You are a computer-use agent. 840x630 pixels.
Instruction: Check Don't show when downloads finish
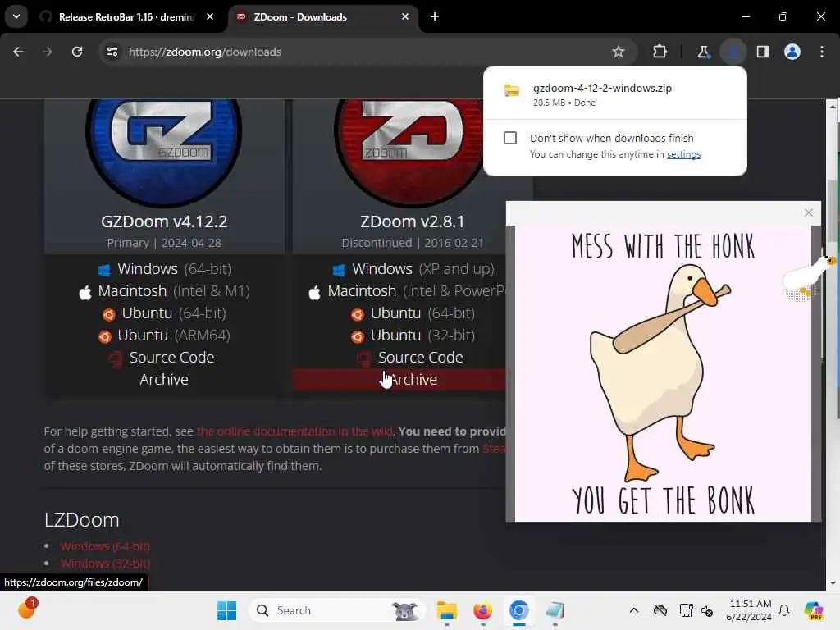point(510,138)
